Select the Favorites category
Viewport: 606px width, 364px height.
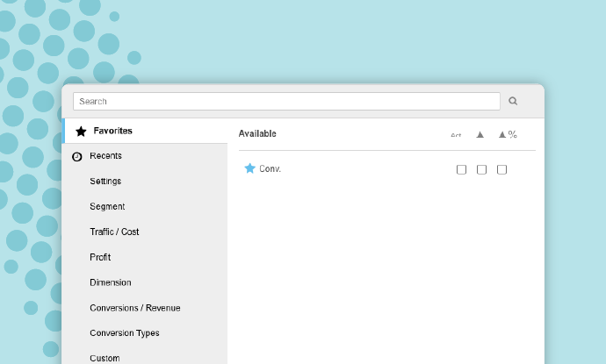coord(145,131)
